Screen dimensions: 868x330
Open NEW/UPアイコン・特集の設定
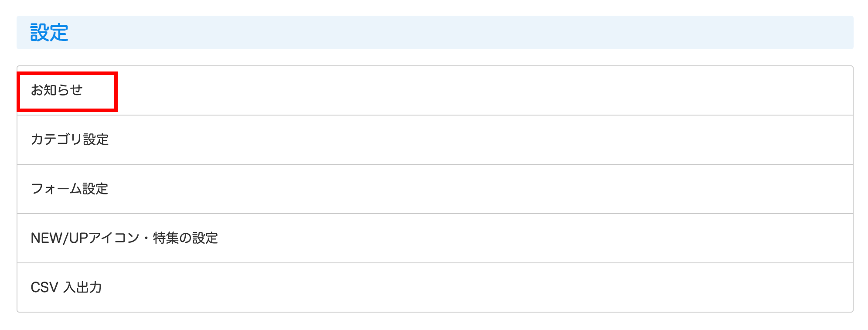[124, 238]
